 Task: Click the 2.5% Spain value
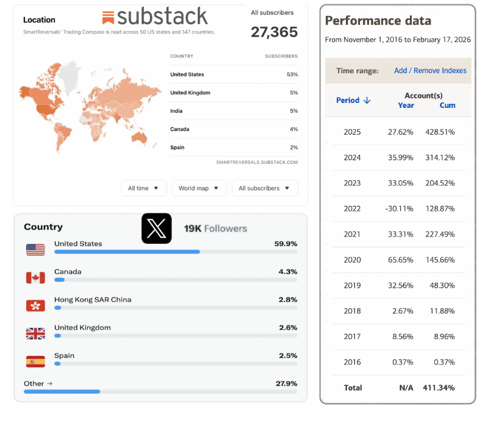tap(288, 356)
